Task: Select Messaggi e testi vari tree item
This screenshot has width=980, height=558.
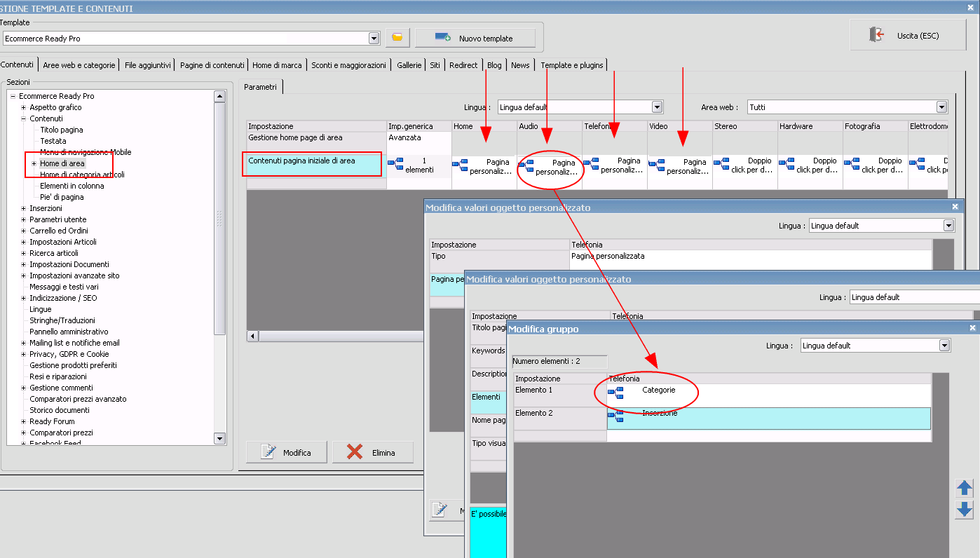Action: (64, 287)
